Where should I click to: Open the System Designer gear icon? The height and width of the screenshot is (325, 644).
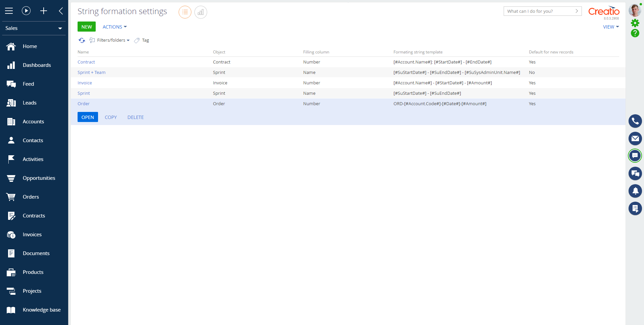coord(635,23)
